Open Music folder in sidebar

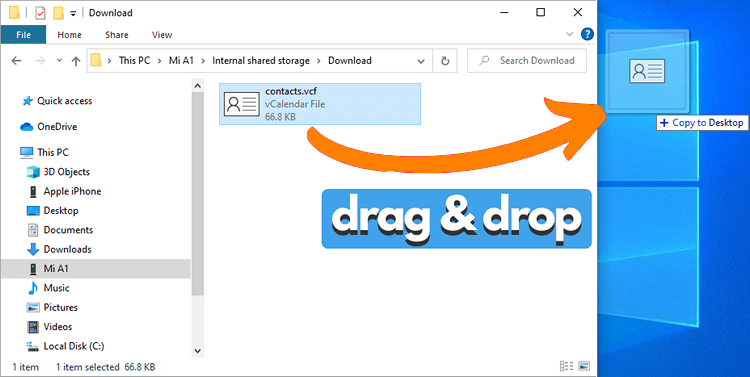(x=56, y=288)
